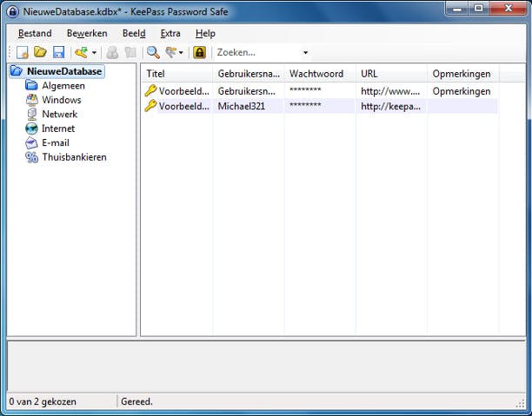
Task: Click the Gebruikersn... username cell
Action: coord(246,91)
